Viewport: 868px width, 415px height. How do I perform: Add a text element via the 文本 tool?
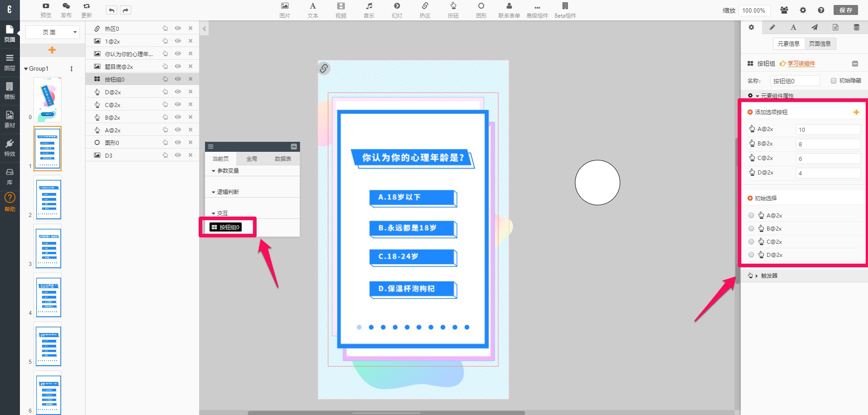pyautogui.click(x=313, y=10)
